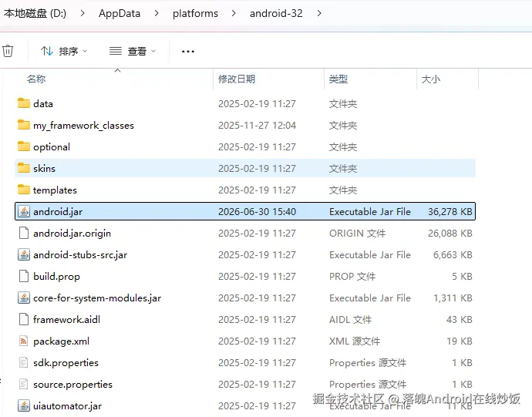Expand chevron after android-32 breadcrumb
The height and width of the screenshot is (417, 532).
319,13
